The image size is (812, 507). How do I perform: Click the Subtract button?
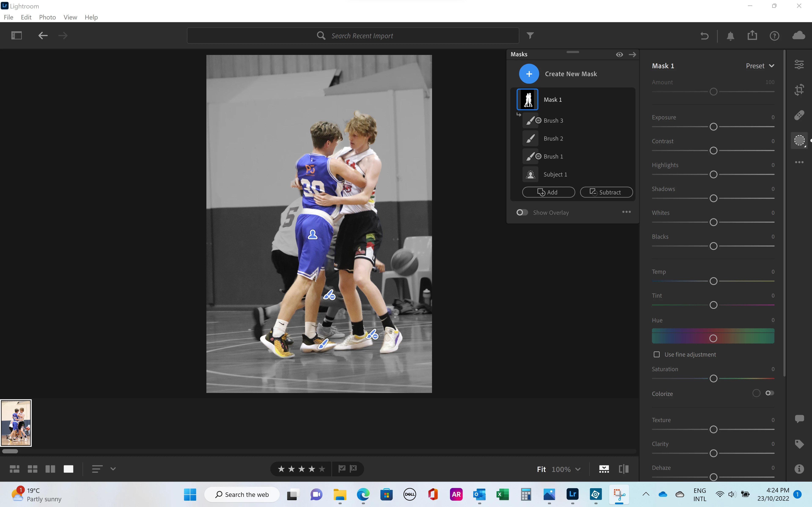[606, 192]
